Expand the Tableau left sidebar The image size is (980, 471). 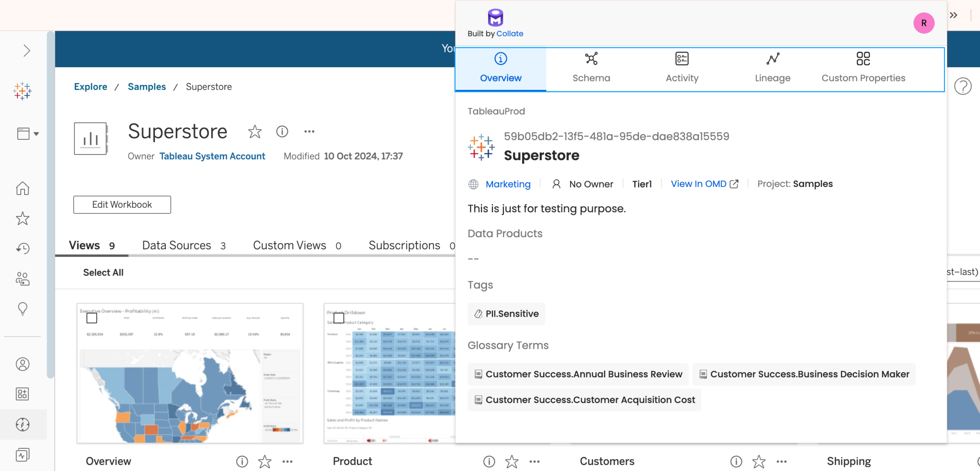pyautogui.click(x=26, y=51)
